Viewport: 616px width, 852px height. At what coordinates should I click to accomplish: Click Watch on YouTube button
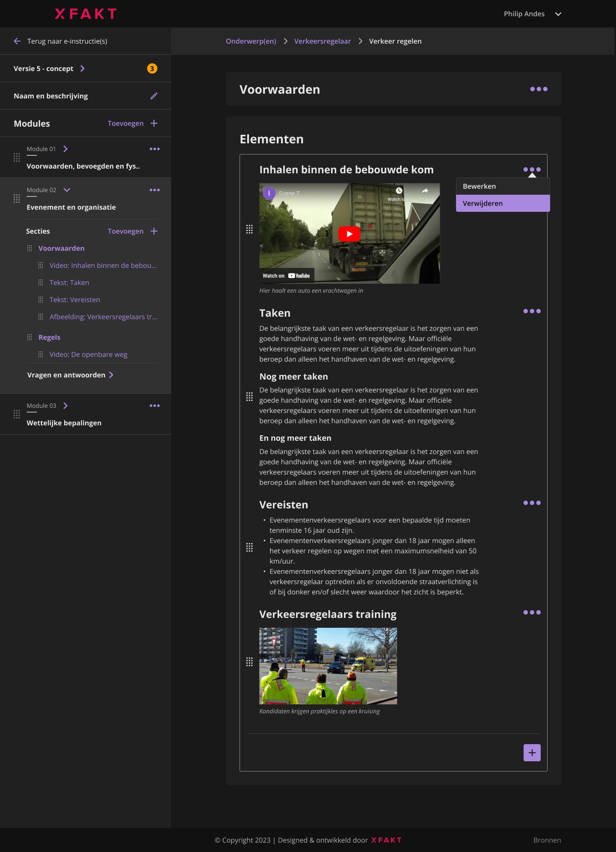[x=286, y=276]
